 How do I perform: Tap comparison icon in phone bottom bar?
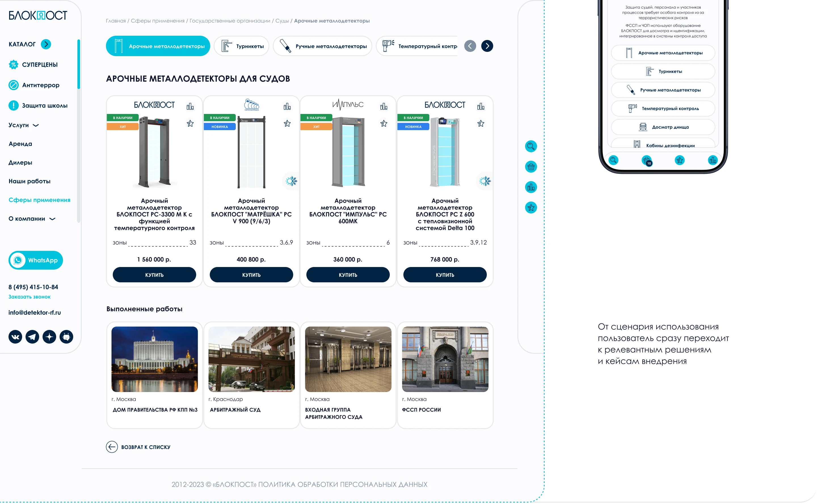click(713, 160)
